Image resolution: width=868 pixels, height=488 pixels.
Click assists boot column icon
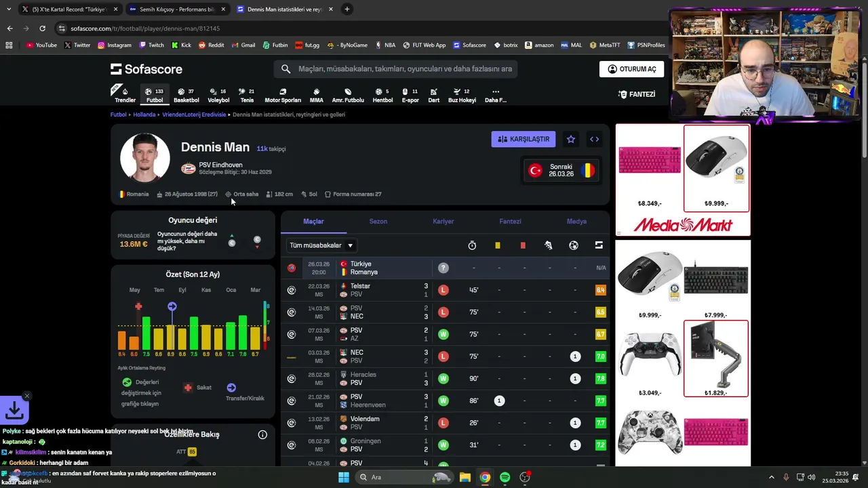point(548,245)
